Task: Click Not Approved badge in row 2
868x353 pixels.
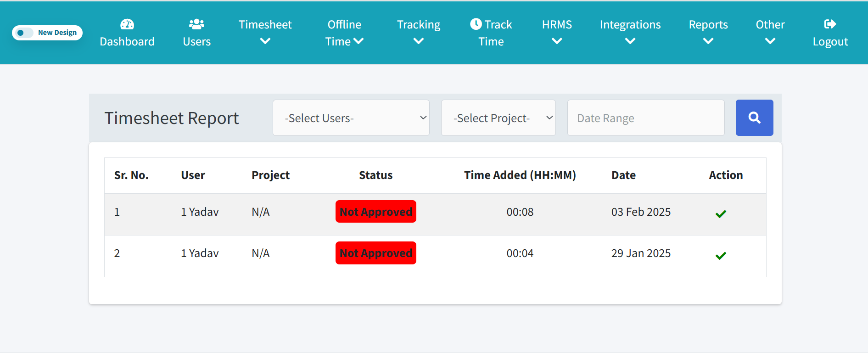Action: (x=376, y=253)
